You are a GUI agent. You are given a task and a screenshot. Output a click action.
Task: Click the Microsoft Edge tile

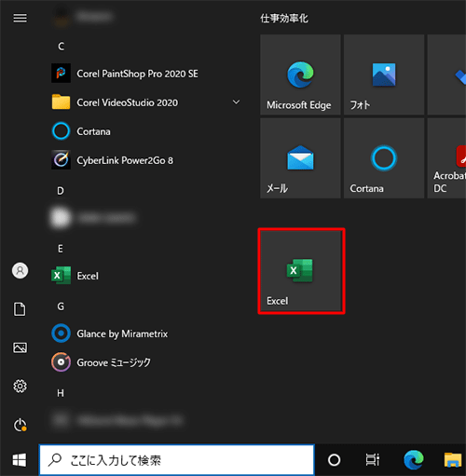pos(300,75)
